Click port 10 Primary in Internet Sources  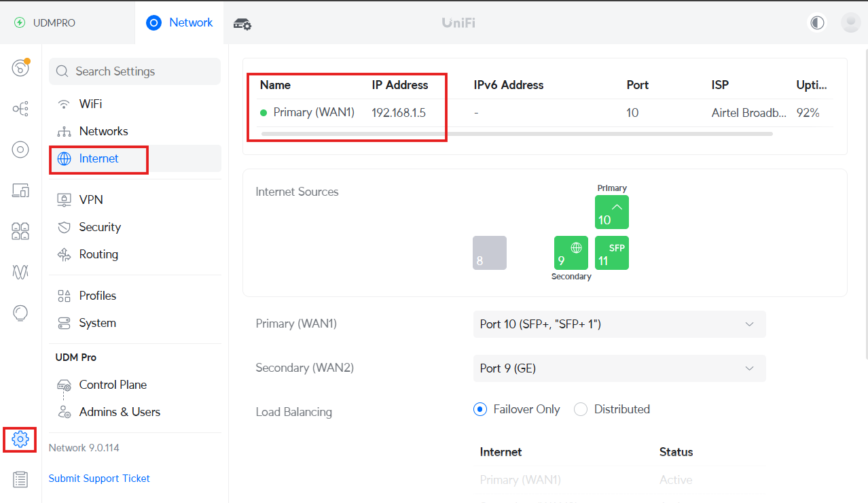coord(611,212)
